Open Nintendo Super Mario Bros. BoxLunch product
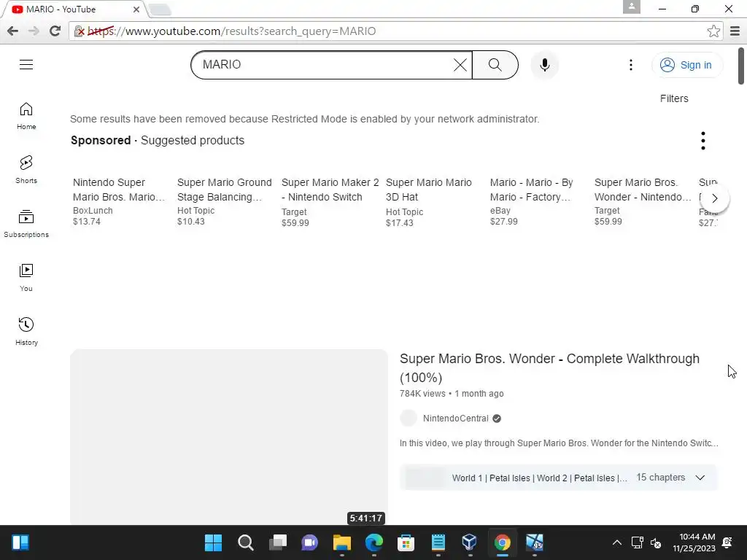 tap(118, 201)
